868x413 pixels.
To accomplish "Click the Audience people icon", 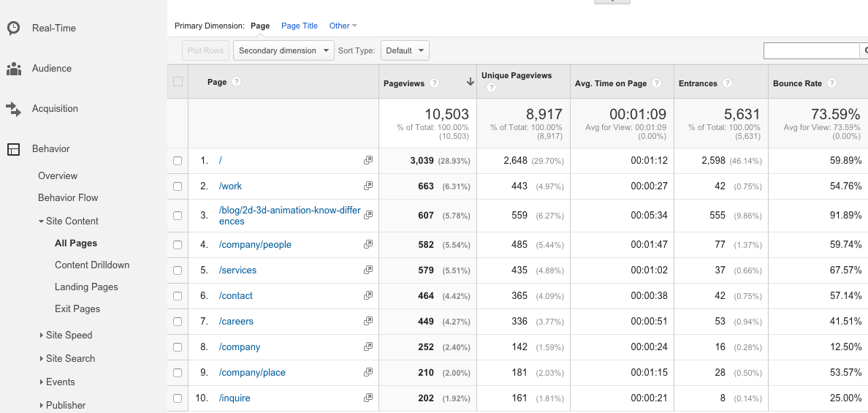I will 13,69.
